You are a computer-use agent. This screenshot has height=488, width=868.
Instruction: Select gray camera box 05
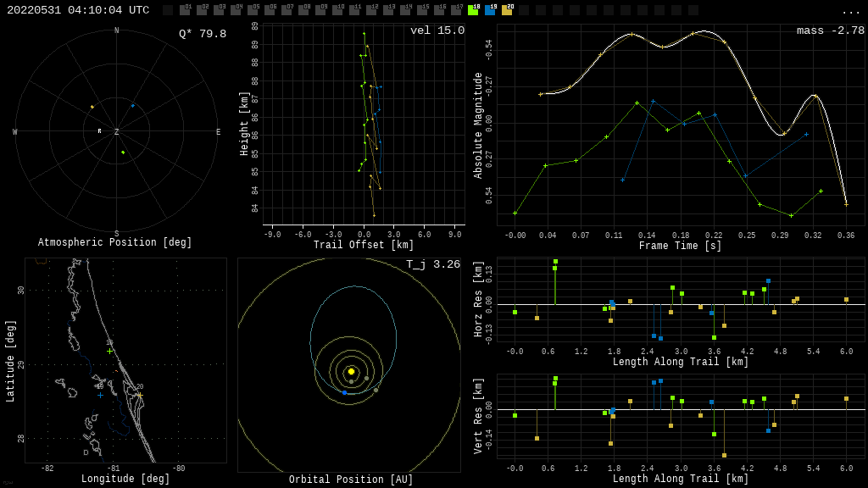253,10
